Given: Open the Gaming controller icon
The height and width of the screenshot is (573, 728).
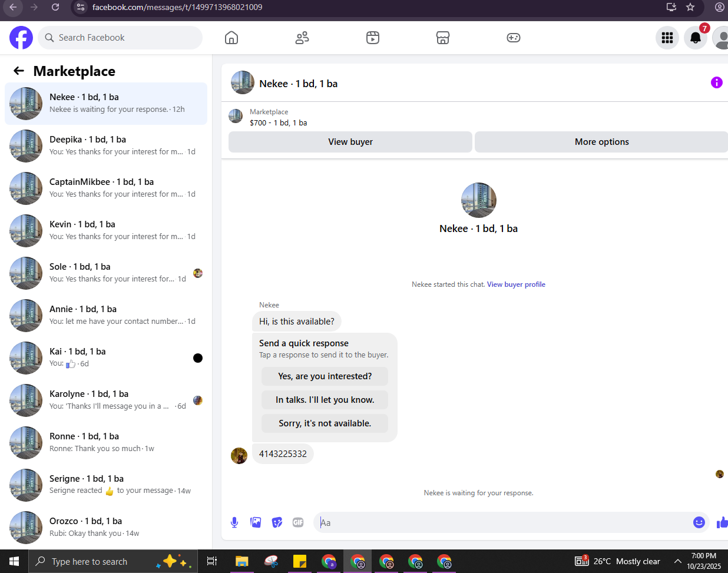Looking at the screenshot, I should (x=514, y=38).
